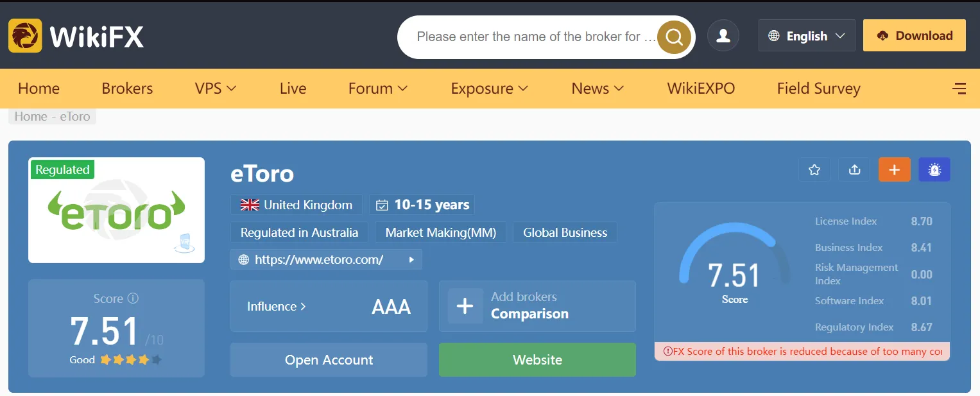Click the plus icon in Add brokers Comparison
The height and width of the screenshot is (396, 980).
coord(465,306)
